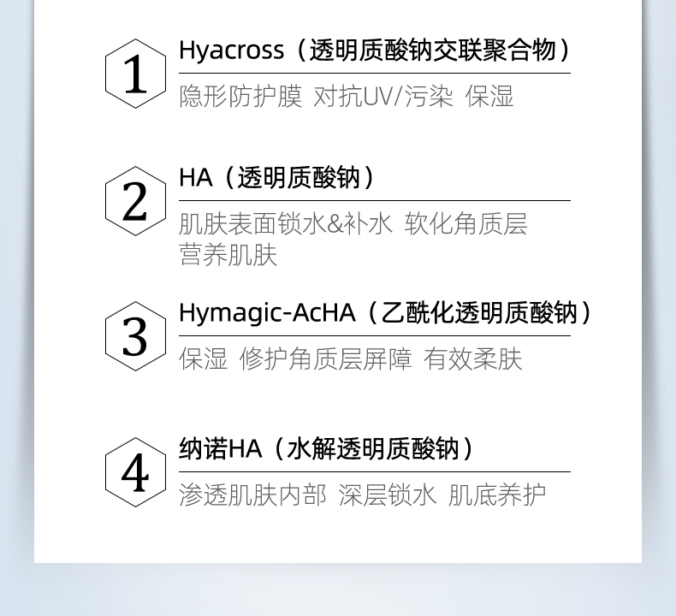Click 保湿 under the Hymagic-AcHA heading

(x=204, y=359)
